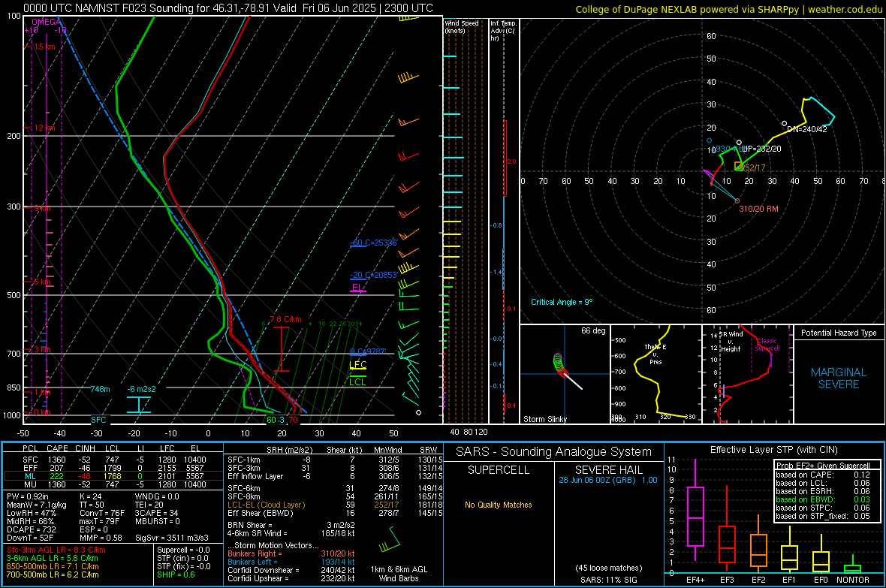Image resolution: width=886 pixels, height=588 pixels.
Task: Click the 15 km height marker
Action: click(x=44, y=47)
